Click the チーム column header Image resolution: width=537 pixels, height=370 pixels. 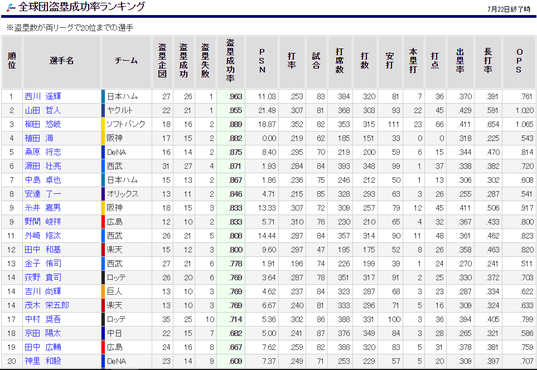point(126,61)
